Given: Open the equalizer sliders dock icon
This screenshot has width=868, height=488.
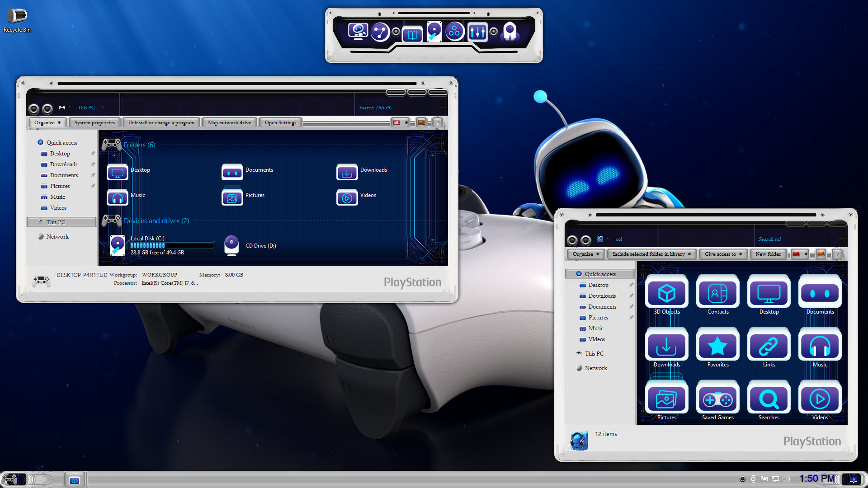Looking at the screenshot, I should point(477,32).
